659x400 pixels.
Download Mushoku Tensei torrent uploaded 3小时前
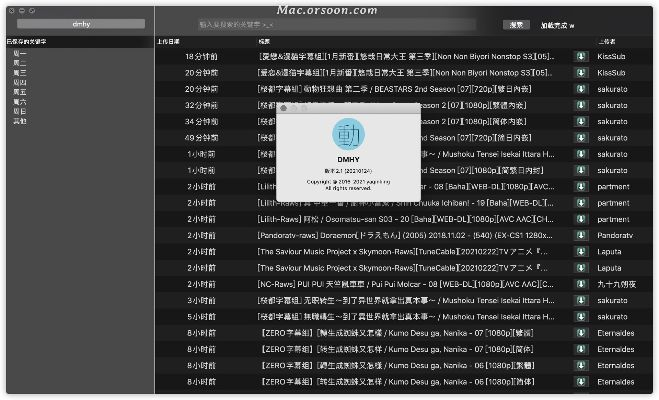click(581, 300)
